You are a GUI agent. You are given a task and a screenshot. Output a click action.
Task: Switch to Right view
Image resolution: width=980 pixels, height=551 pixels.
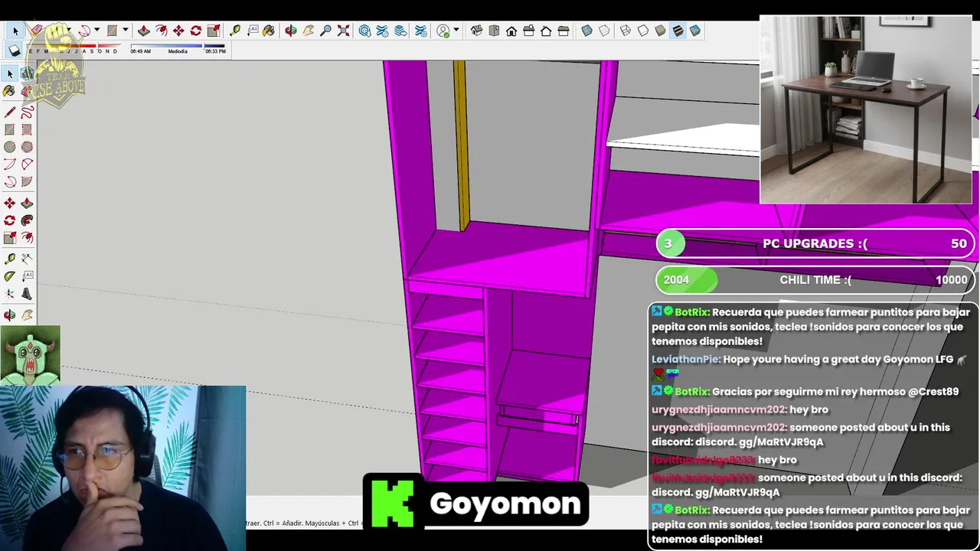pos(529,31)
